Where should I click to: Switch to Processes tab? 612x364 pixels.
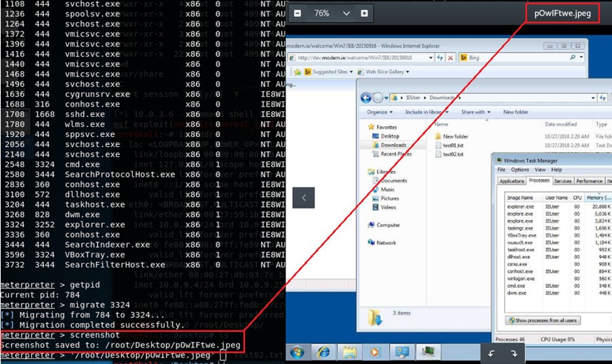click(x=539, y=181)
